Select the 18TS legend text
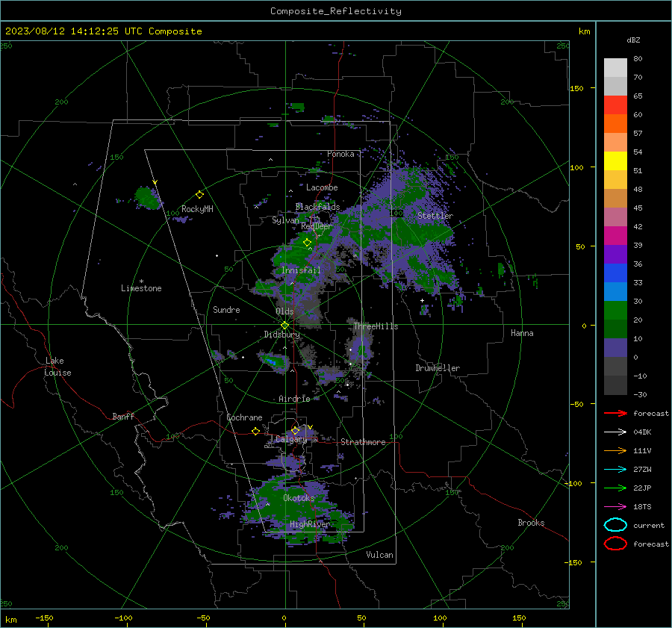The image size is (672, 628). [642, 507]
